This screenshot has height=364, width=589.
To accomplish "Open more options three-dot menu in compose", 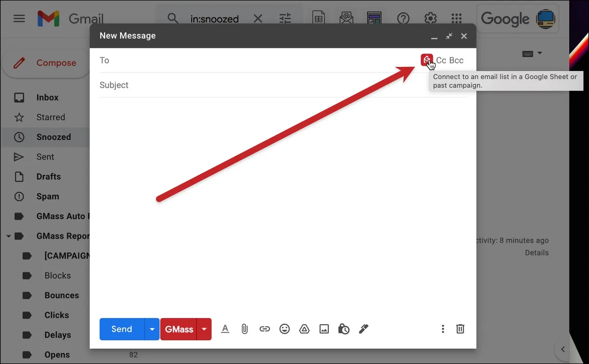I will click(443, 329).
